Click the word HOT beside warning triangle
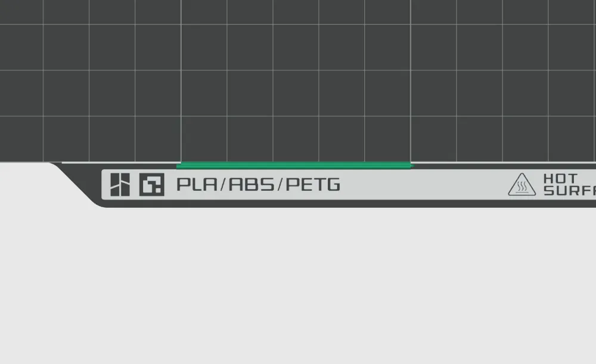 coord(560,179)
